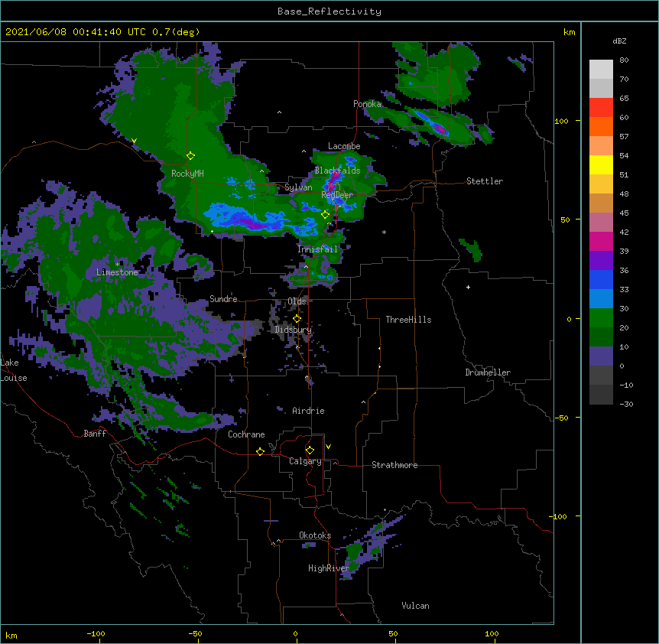Click the Sylvan label on the map
Viewport: 659px width, 644px height.
[298, 187]
